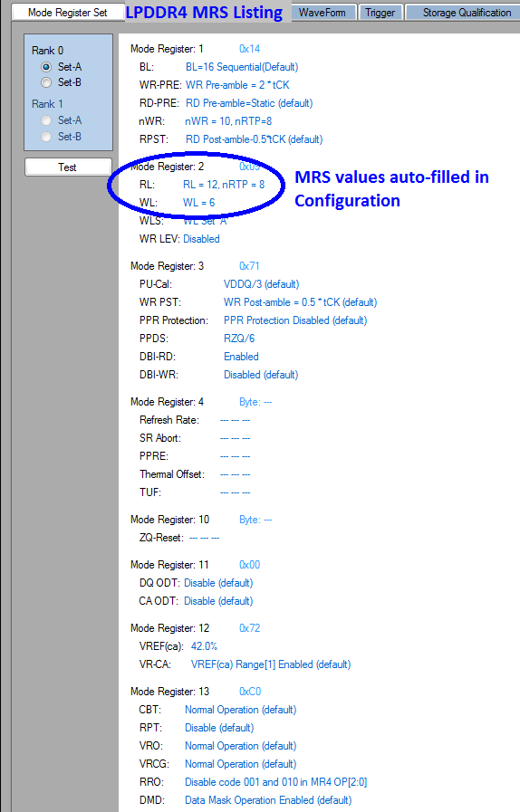Click RD Post-amble-0.5*tCK (default) value
The height and width of the screenshot is (812, 520).
pos(254,139)
